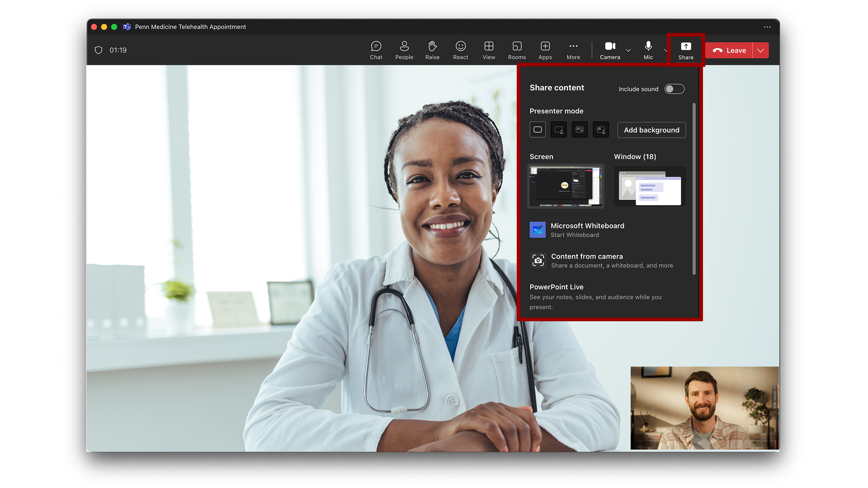This screenshot has width=868, height=488.
Task: Enable the Include sound toggle
Action: [x=674, y=89]
